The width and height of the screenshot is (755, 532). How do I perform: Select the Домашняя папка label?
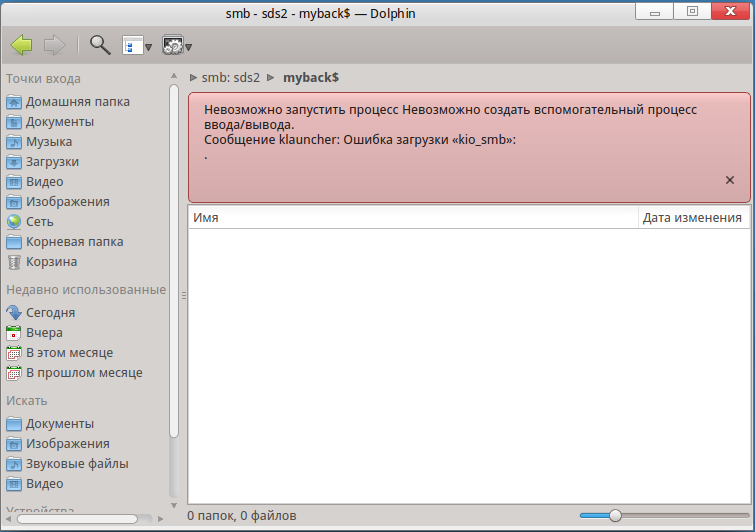[x=78, y=102]
